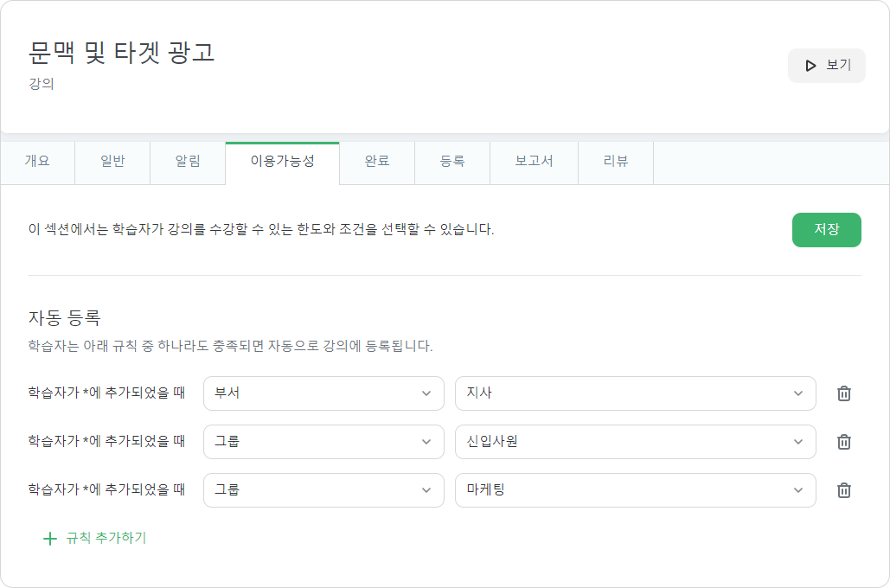
Task: Switch to the 보고서 tab
Action: (535, 163)
